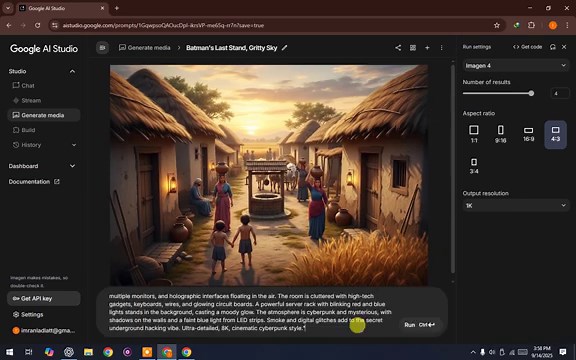Open the Imagen 4 model dropdown
This screenshot has width=576, height=360.
pyautogui.click(x=515, y=66)
